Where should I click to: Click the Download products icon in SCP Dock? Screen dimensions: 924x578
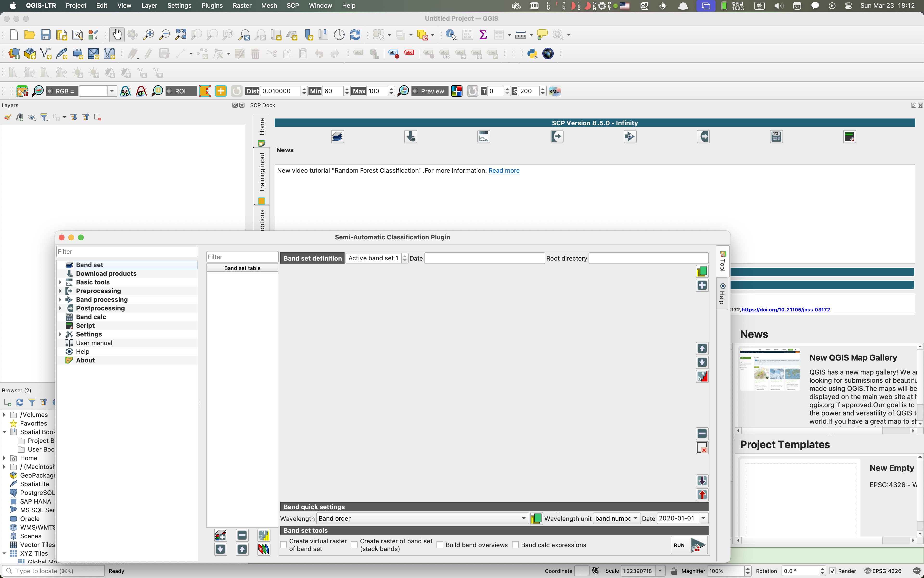pos(411,137)
